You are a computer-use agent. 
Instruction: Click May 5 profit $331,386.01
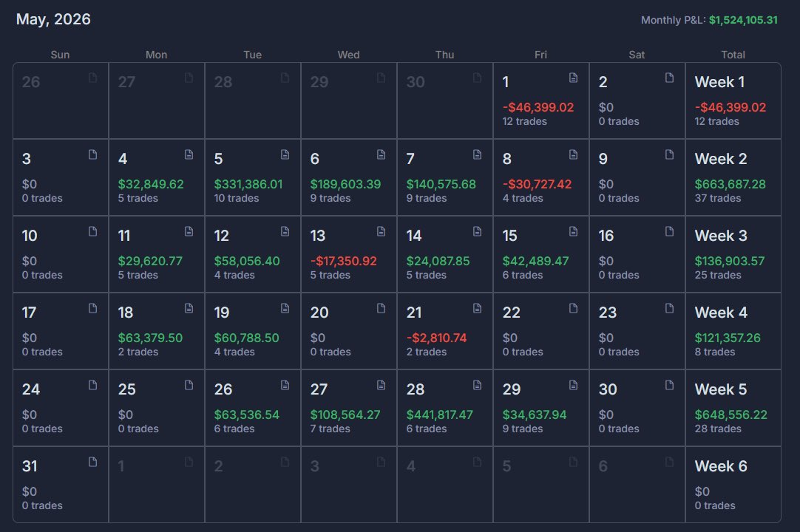[248, 184]
